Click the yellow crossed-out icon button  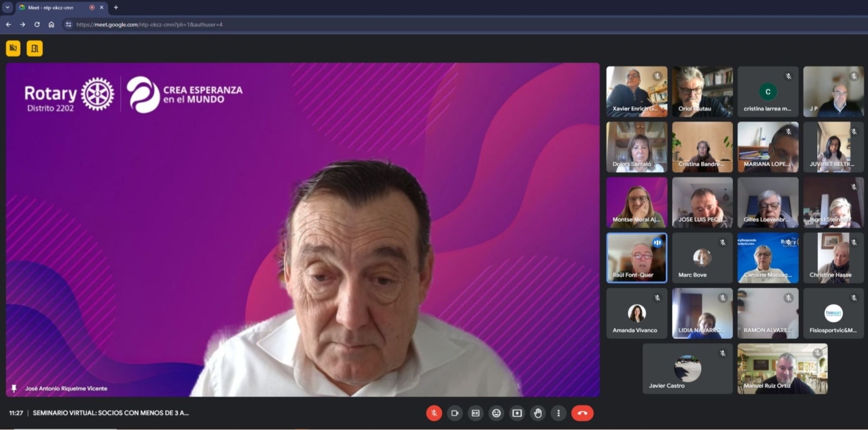click(x=13, y=48)
